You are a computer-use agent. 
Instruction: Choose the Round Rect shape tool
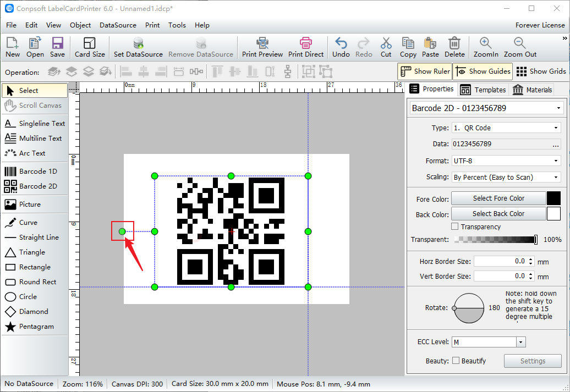35,282
